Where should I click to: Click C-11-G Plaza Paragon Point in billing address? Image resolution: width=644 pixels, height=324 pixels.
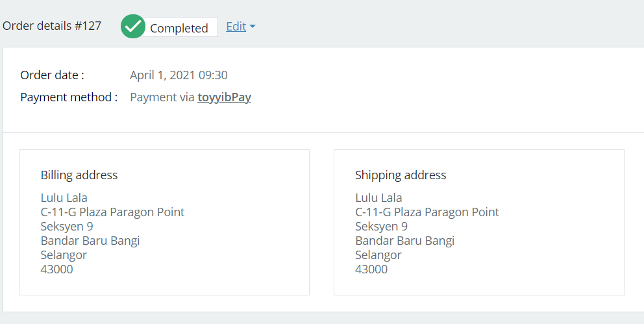click(x=112, y=212)
